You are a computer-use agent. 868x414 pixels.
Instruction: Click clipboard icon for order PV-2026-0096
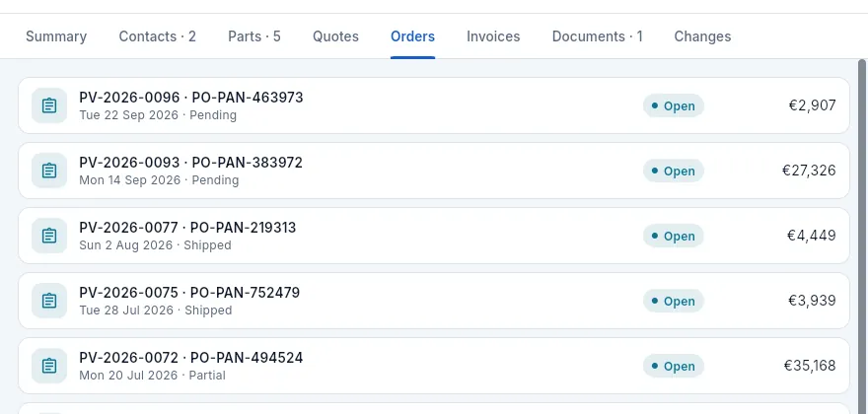click(x=49, y=105)
